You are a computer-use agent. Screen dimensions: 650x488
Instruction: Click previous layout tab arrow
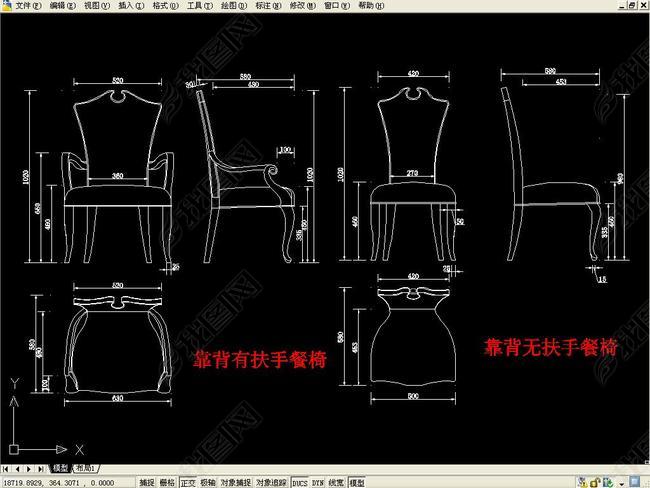point(18,468)
